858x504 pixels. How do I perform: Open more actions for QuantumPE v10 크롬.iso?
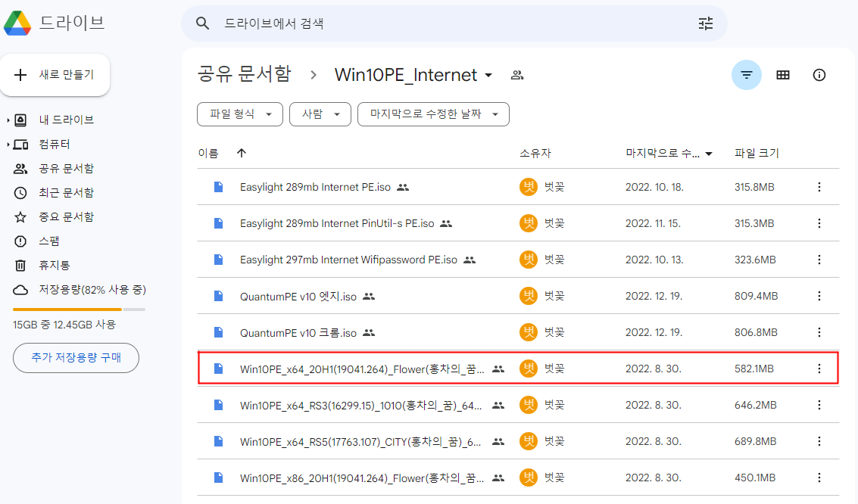tap(819, 331)
